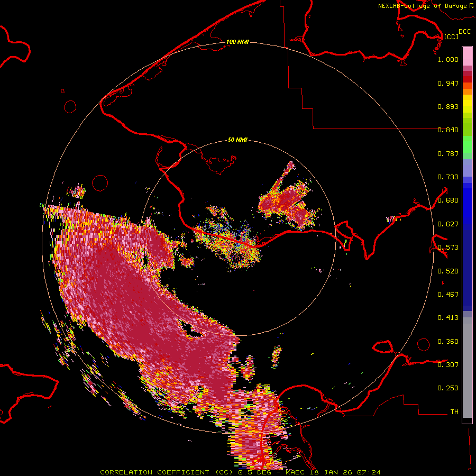
Task: Click the [CC] product label
Action: [x=451, y=36]
